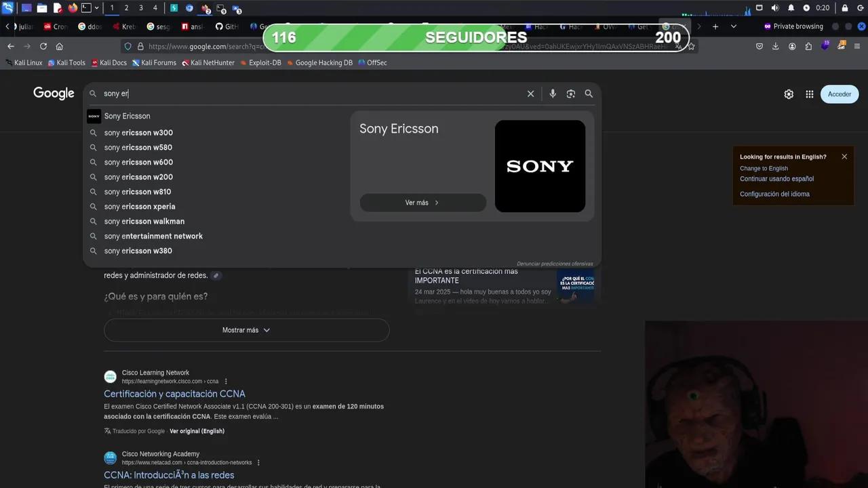Switch to workspace 4
The image size is (868, 488).
pyautogui.click(x=155, y=8)
